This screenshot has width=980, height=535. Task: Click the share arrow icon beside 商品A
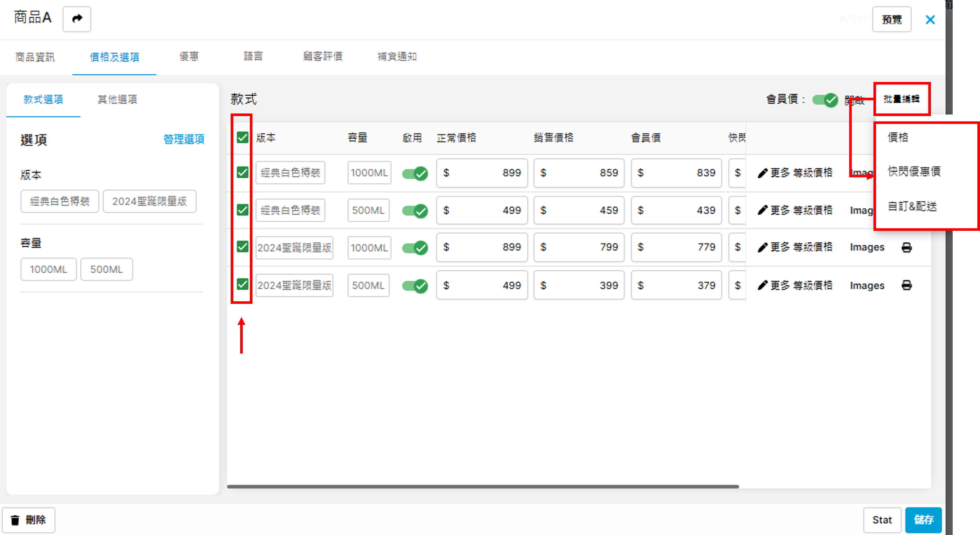77,19
